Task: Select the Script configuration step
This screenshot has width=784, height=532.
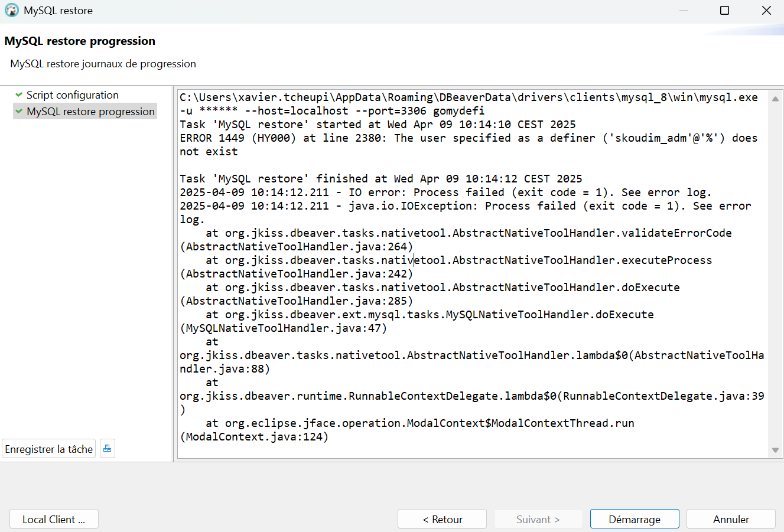Action: pos(72,95)
